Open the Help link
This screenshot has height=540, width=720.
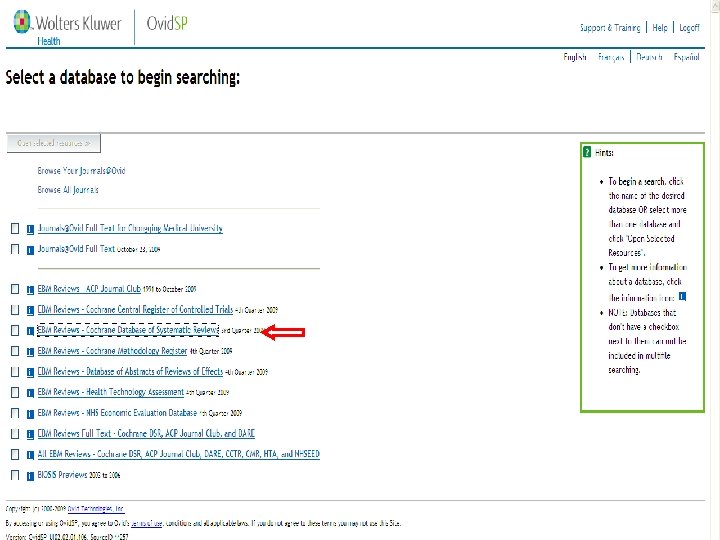point(660,28)
